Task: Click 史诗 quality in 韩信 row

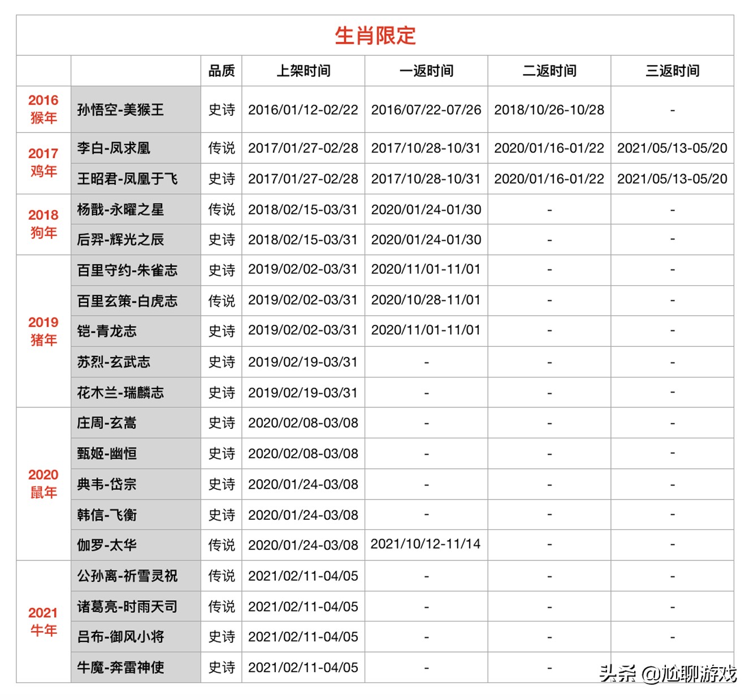Action: click(x=222, y=515)
